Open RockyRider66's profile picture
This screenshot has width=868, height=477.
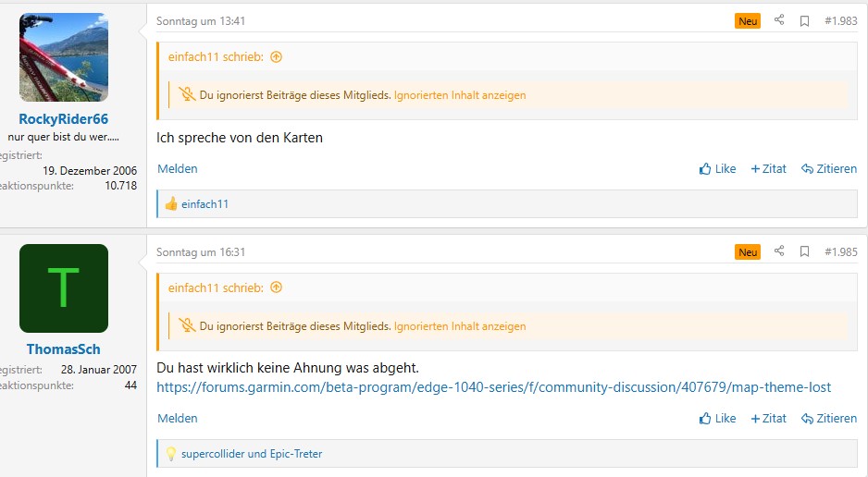click(64, 57)
